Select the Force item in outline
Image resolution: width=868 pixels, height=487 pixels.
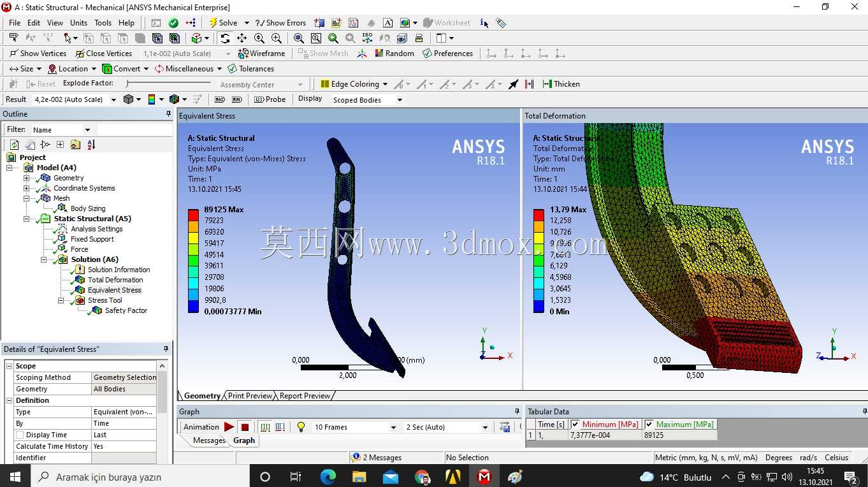[79, 249]
